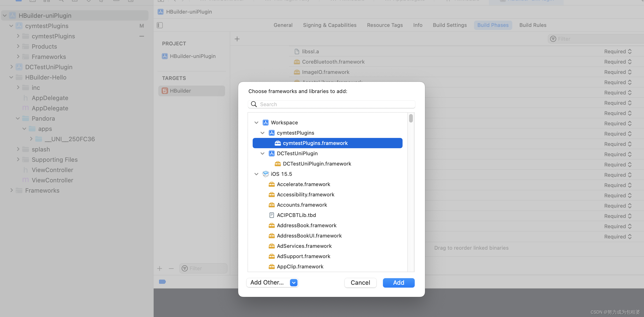Remove the target with the minus icon
644x317 pixels.
171,268
